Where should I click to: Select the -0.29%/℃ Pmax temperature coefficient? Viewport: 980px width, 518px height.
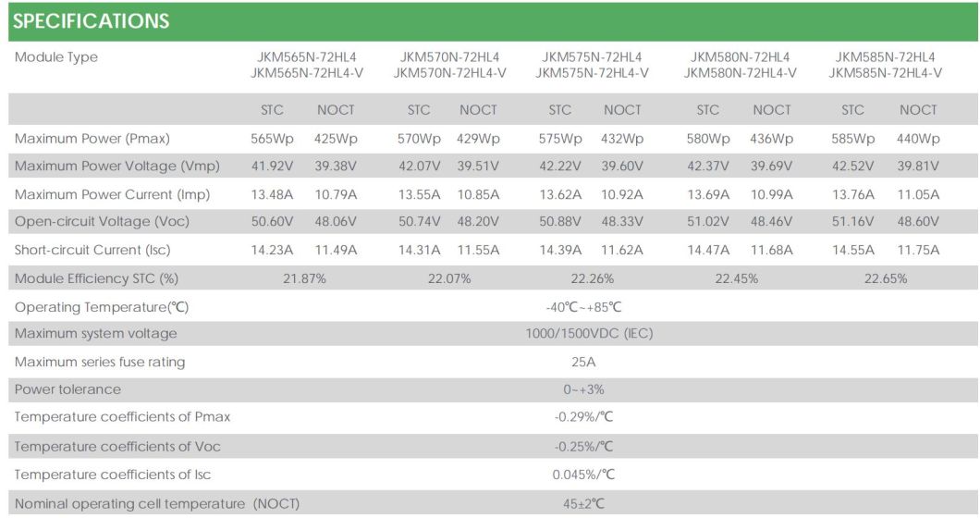[x=584, y=417]
